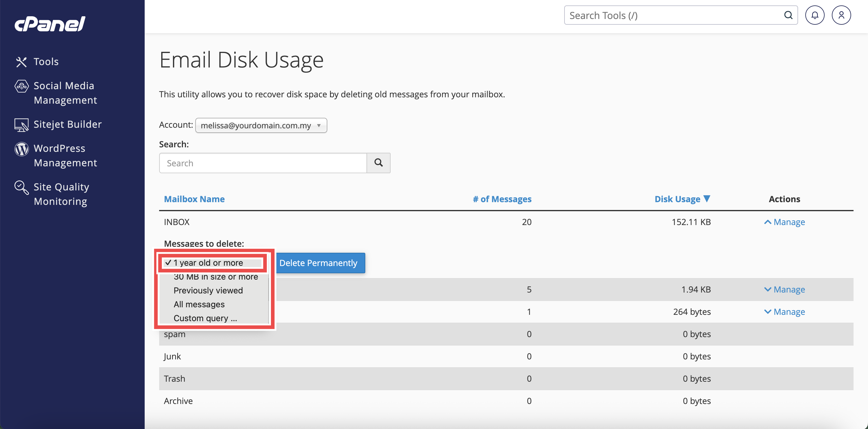868x429 pixels.
Task: Sort by Mailbox Name column header
Action: coord(194,199)
